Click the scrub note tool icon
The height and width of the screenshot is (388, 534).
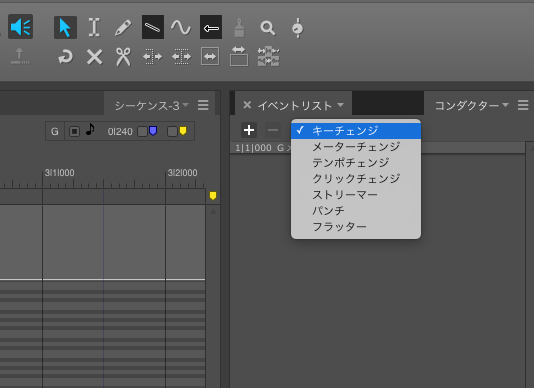[x=298, y=28]
